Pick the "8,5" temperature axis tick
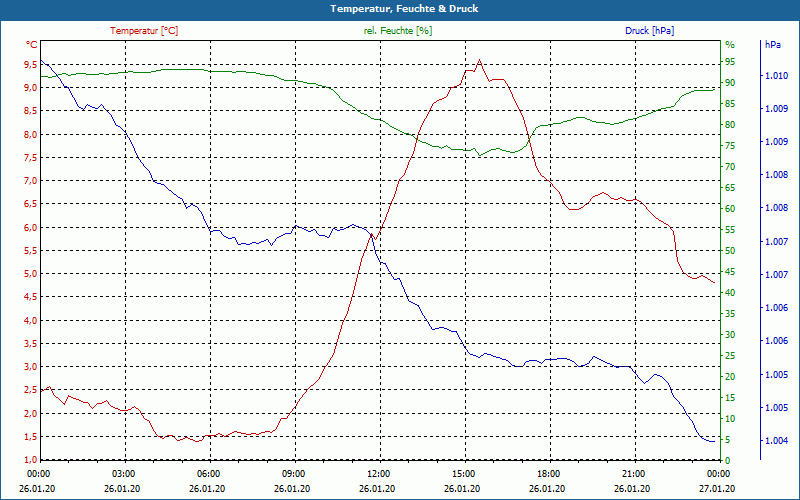The height and width of the screenshot is (500, 800). coord(31,111)
